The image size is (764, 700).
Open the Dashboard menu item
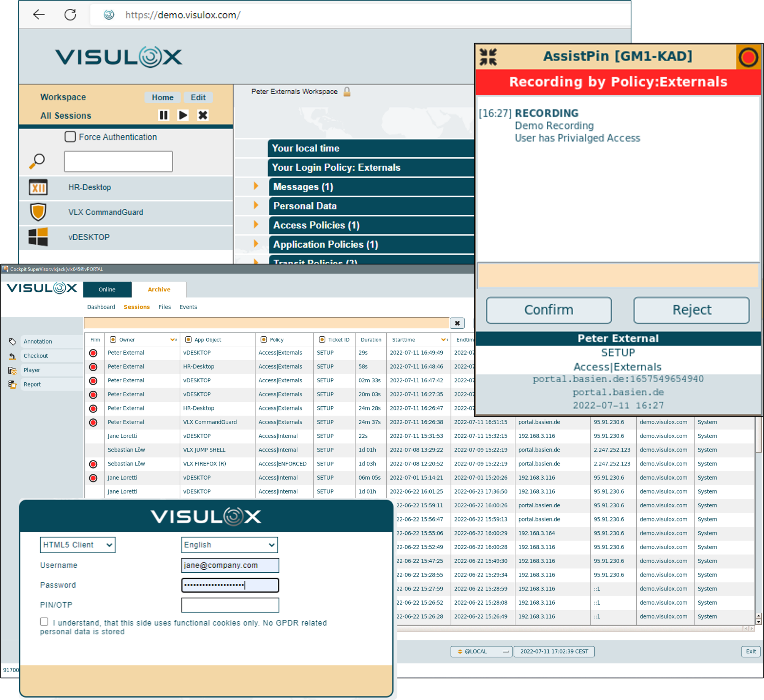[101, 307]
